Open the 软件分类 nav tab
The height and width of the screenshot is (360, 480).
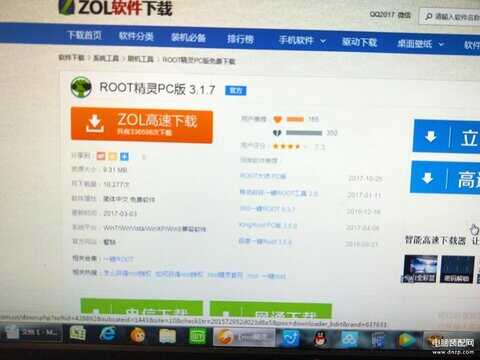point(136,36)
